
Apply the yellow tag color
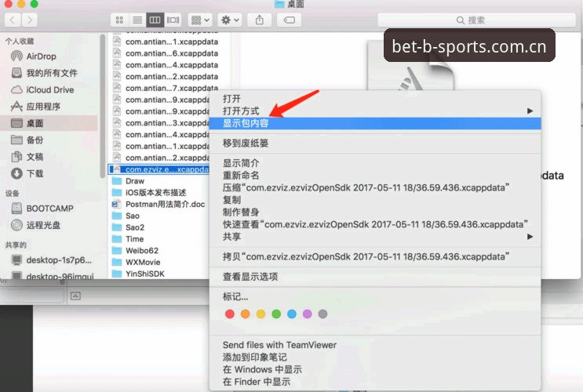coord(261,314)
